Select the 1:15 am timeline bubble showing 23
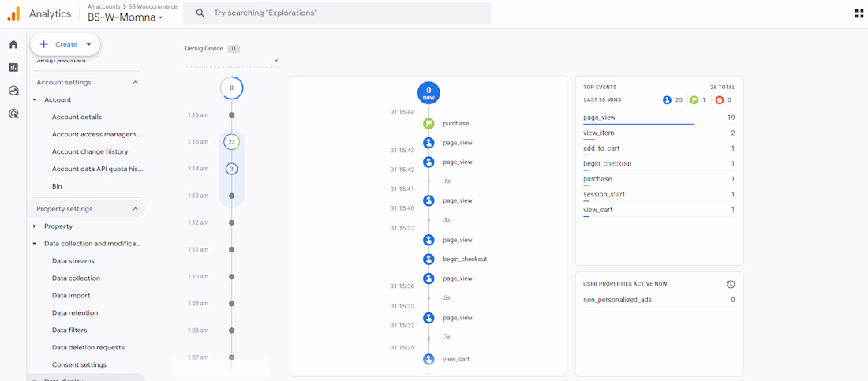 click(x=231, y=142)
